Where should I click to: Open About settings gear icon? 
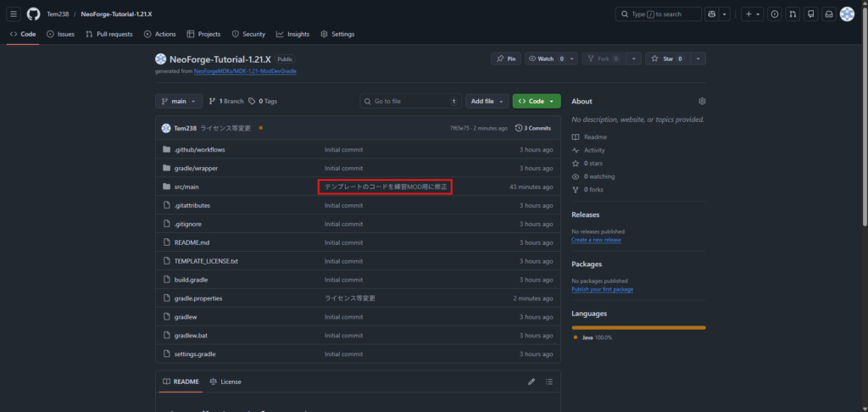[702, 101]
